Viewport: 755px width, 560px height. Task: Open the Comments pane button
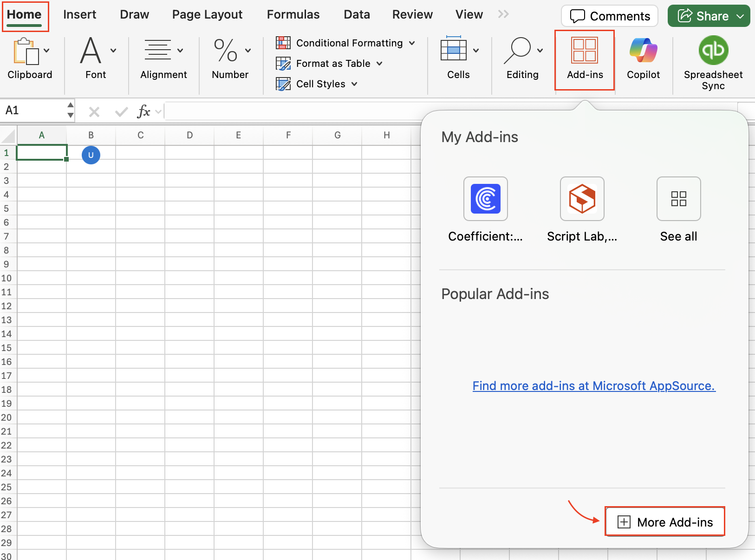click(609, 16)
